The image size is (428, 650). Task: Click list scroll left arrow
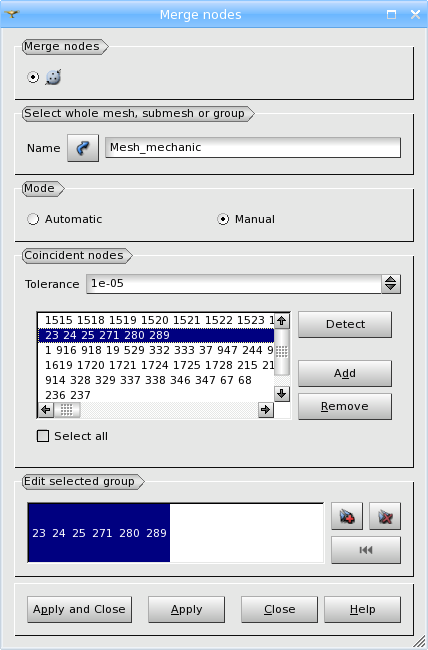point(46,410)
